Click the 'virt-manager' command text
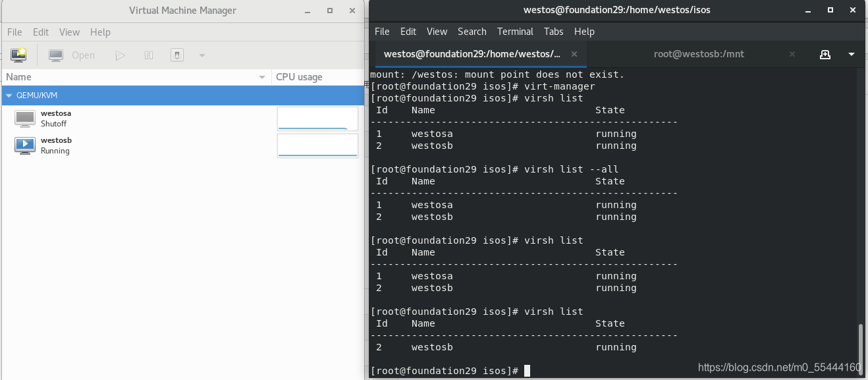This screenshot has height=380, width=868. click(560, 86)
